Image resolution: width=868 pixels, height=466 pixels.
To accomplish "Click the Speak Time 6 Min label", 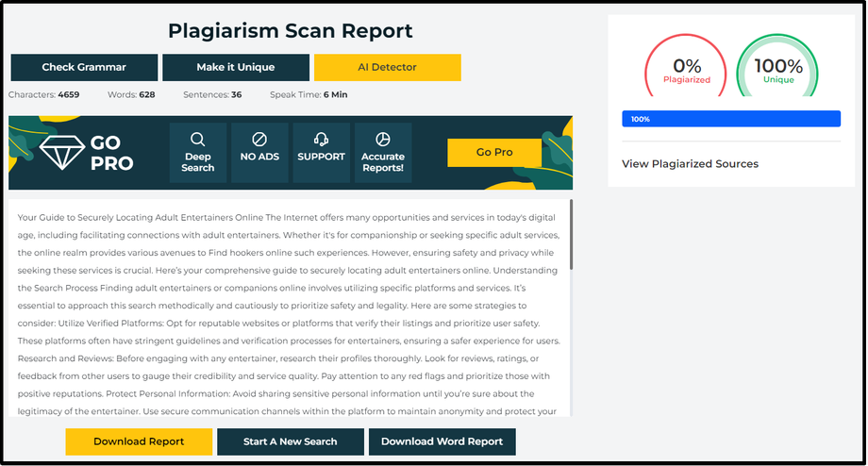I will click(309, 95).
